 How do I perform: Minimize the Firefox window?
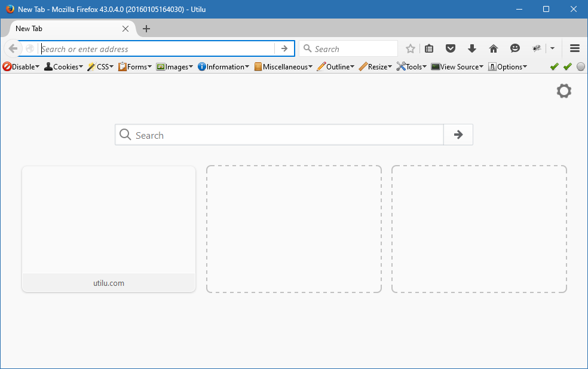click(x=519, y=9)
